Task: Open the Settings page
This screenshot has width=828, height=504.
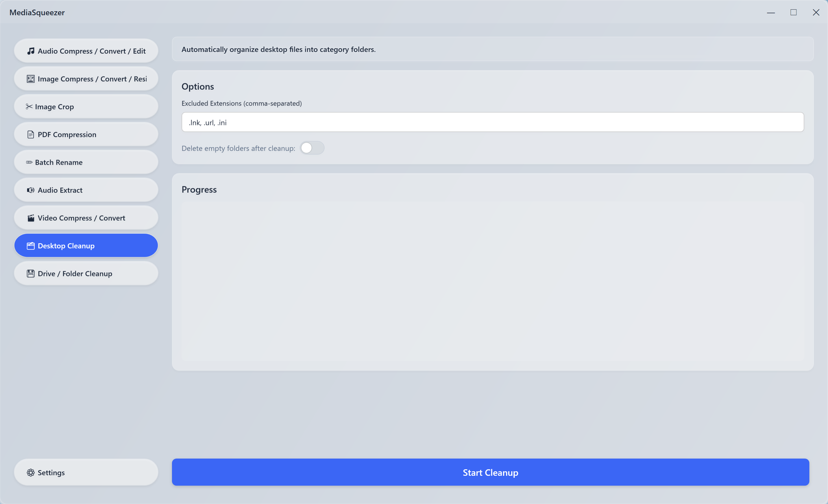Action: point(86,472)
